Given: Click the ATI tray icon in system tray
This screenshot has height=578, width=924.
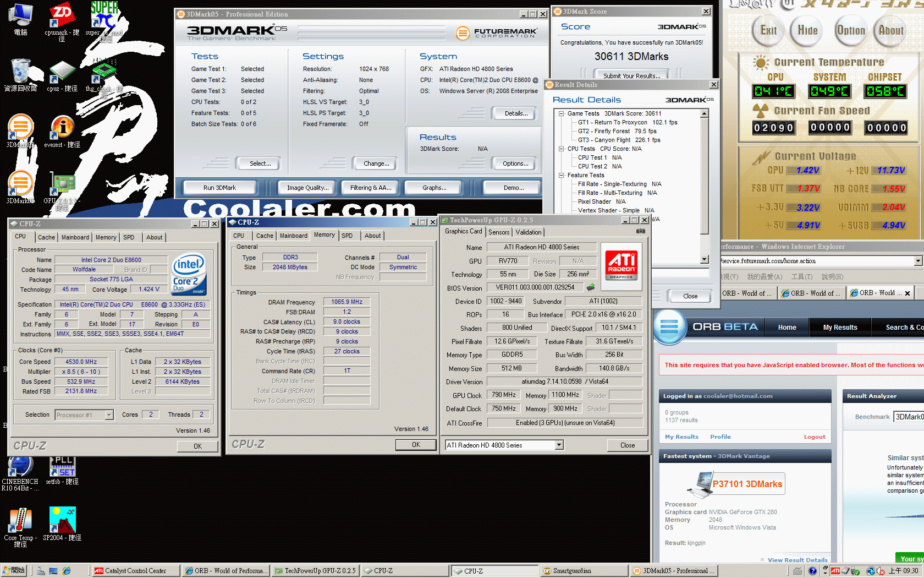Looking at the screenshot, I should point(835,571).
